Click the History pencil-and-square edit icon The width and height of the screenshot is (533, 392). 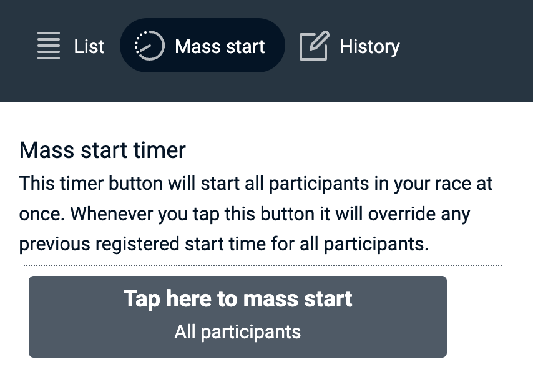(314, 46)
